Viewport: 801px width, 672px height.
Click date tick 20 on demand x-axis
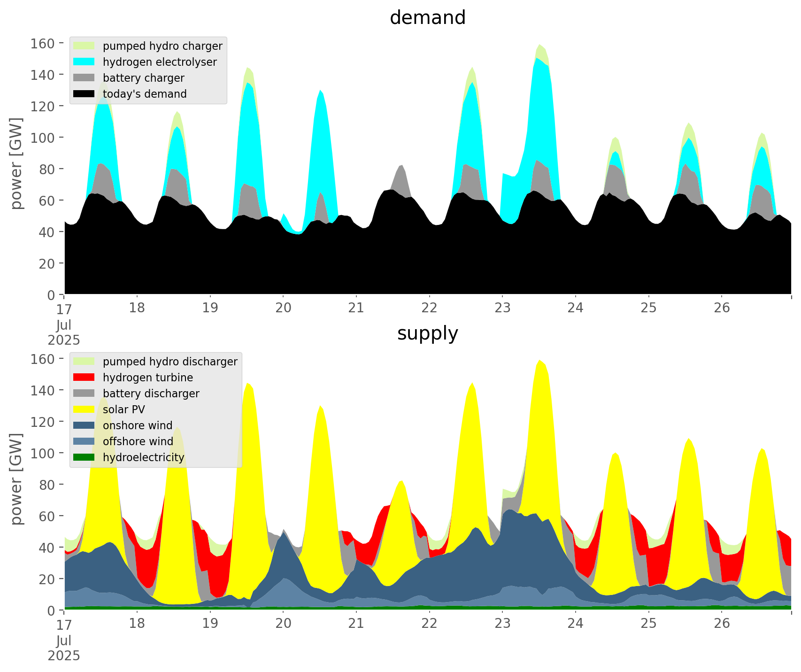pyautogui.click(x=283, y=308)
